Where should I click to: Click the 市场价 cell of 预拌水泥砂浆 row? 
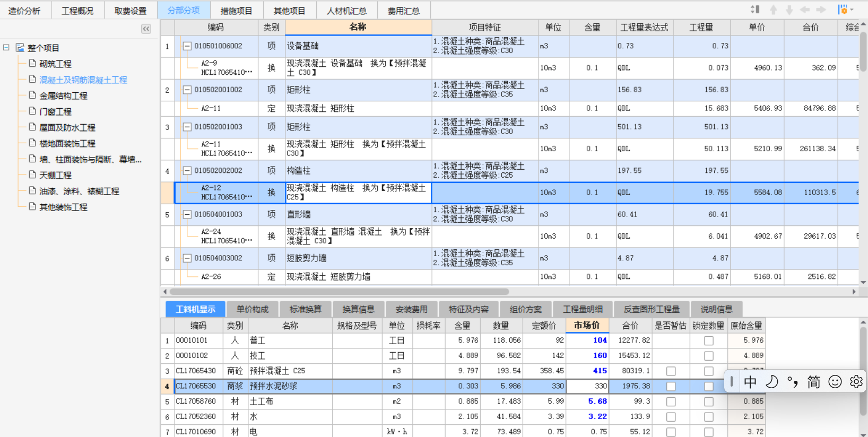click(x=587, y=386)
